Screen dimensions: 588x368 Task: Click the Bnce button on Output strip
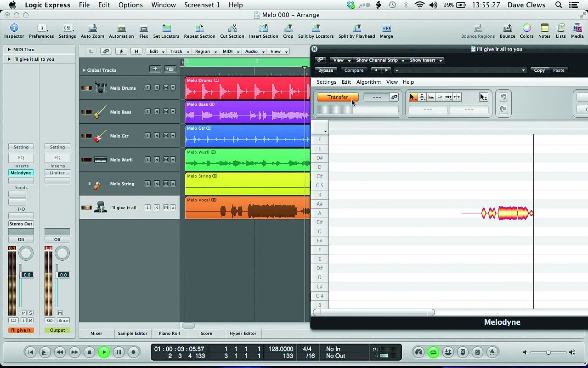coord(63,321)
